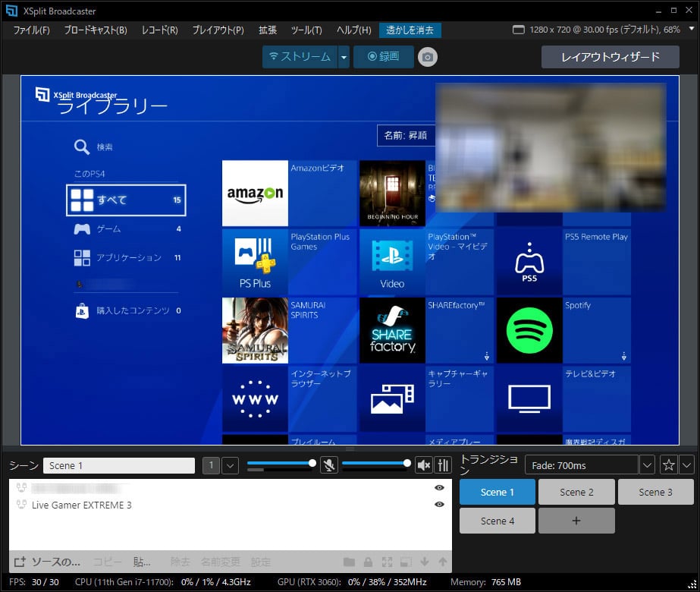Click the SAMURAI SPIRITS game thumbnail
This screenshot has width=700, height=592.
pos(255,331)
